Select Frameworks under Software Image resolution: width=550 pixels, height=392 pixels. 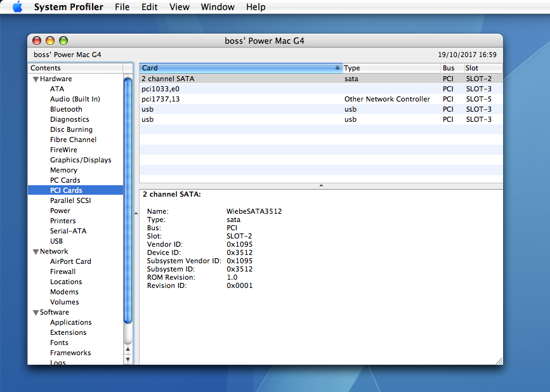70,353
